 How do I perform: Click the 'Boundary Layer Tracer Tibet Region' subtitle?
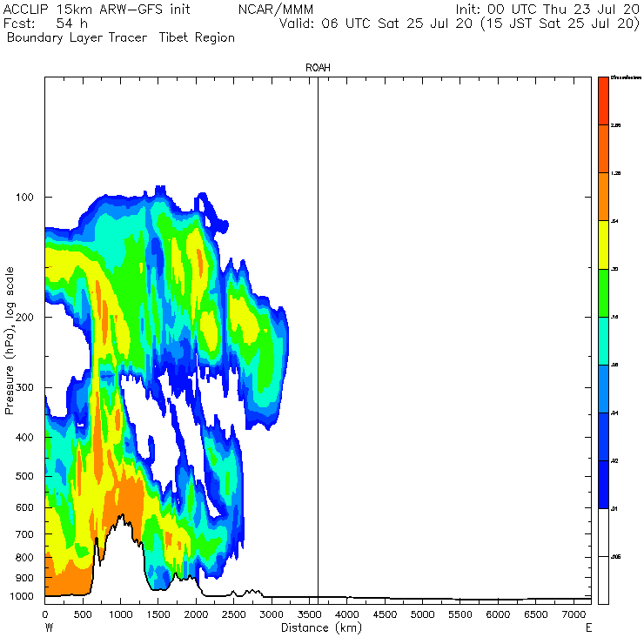[x=121, y=37]
